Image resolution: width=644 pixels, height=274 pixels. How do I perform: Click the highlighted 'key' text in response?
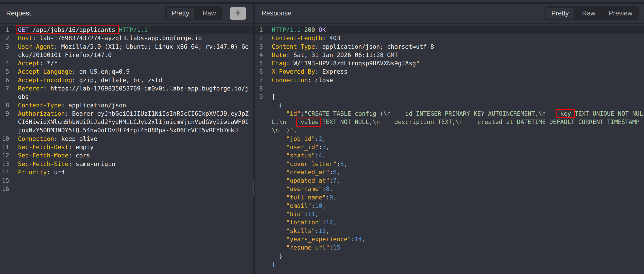[x=565, y=114]
